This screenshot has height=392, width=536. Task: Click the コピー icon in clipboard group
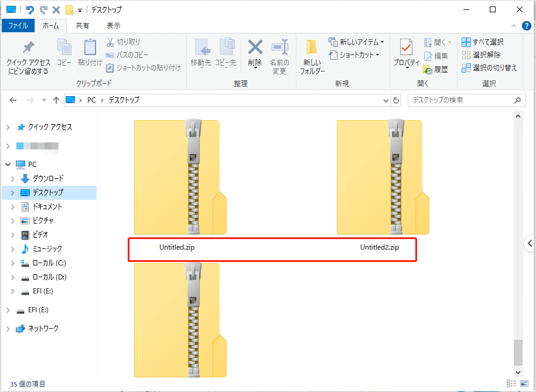[x=64, y=47]
